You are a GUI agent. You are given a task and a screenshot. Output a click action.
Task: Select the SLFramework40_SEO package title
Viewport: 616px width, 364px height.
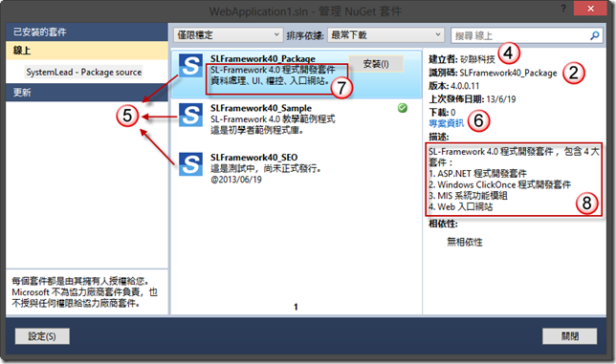click(x=253, y=158)
